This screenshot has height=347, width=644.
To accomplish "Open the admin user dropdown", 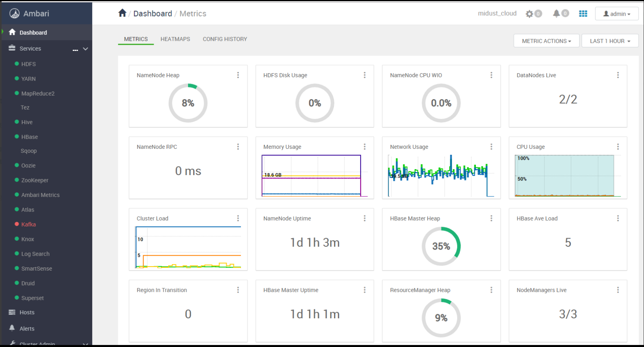I will point(617,14).
